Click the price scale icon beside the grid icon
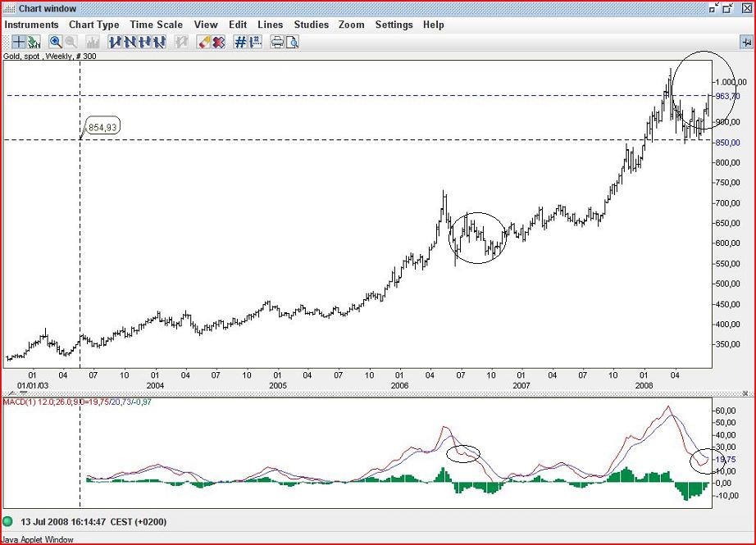 click(255, 43)
